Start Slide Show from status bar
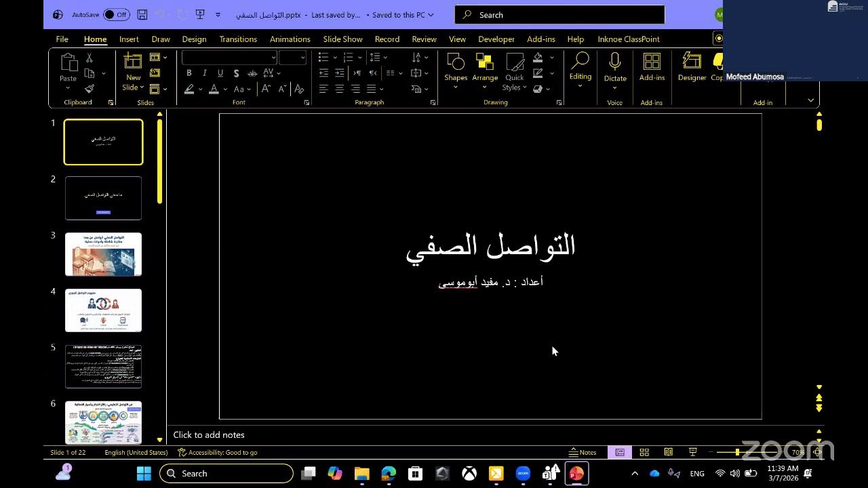This screenshot has width=868, height=488. coord(692,452)
